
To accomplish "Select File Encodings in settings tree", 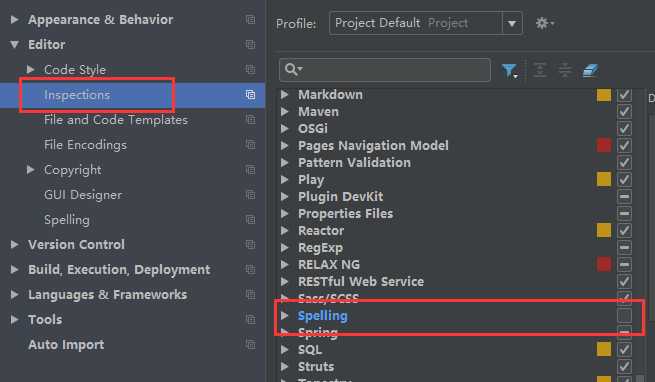I will click(x=85, y=145).
